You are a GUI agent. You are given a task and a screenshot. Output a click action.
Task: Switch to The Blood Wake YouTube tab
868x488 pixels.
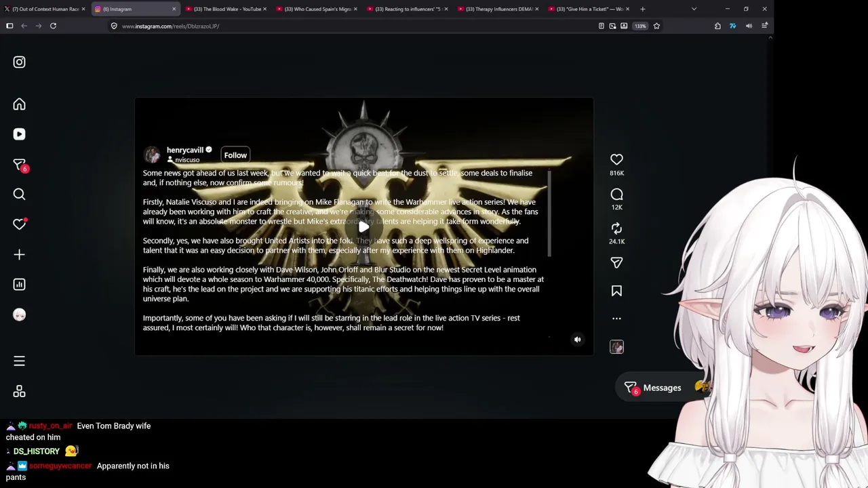226,9
